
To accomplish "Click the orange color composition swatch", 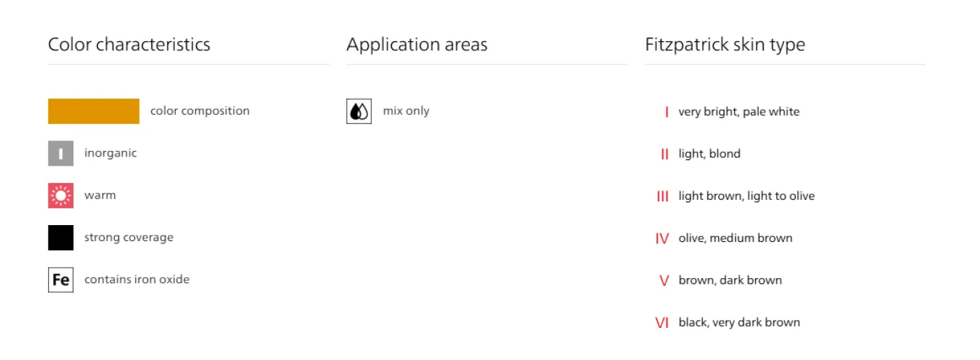I will 93,111.
